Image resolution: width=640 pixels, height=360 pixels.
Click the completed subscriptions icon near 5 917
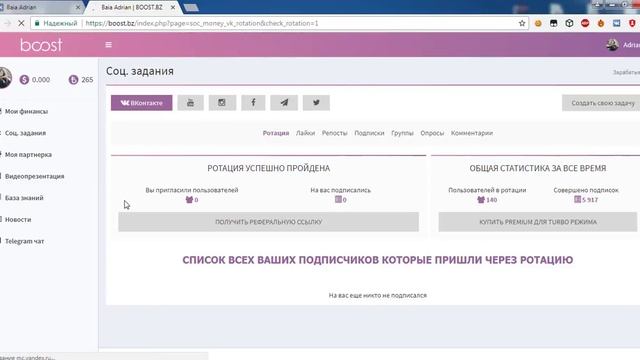pos(577,200)
